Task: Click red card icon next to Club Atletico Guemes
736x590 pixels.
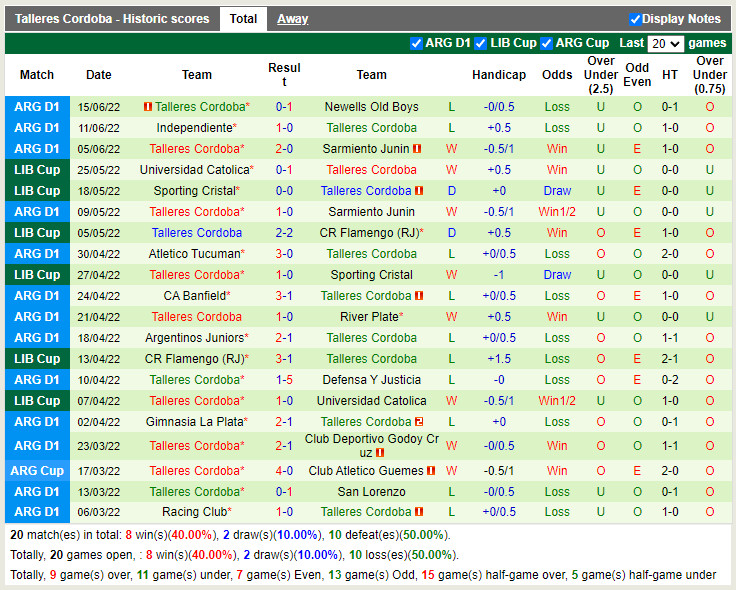Action: click(431, 471)
